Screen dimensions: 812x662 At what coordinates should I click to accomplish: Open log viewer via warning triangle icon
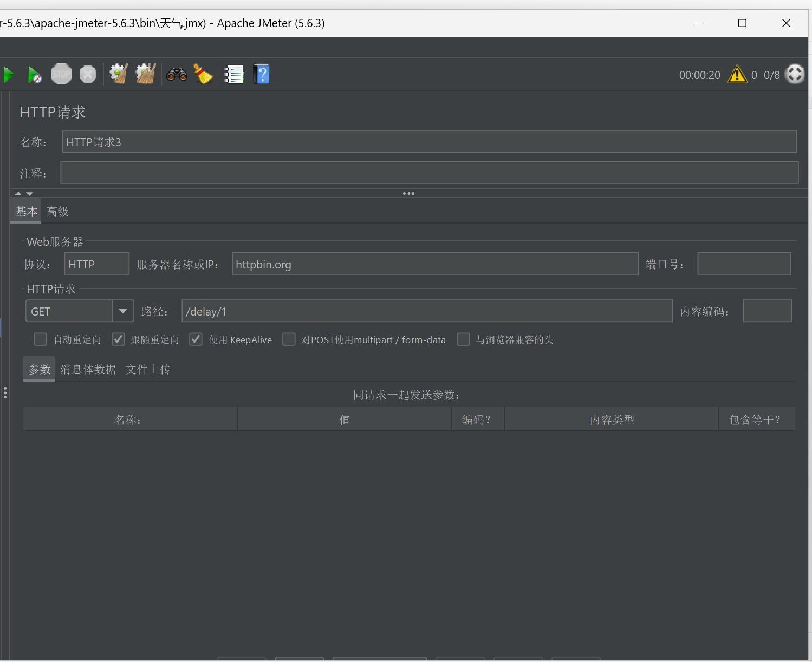(x=737, y=74)
